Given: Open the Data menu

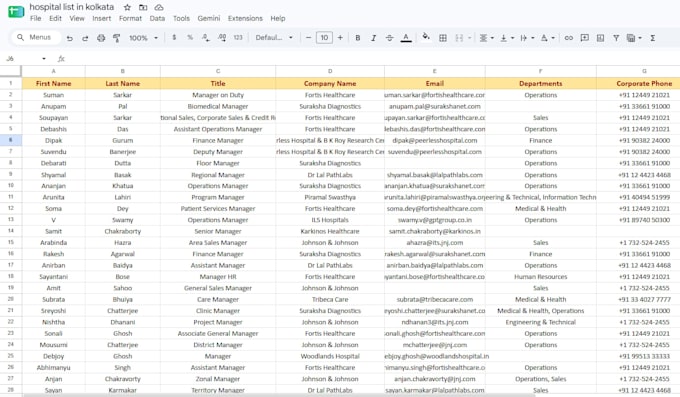Looking at the screenshot, I should point(157,18).
